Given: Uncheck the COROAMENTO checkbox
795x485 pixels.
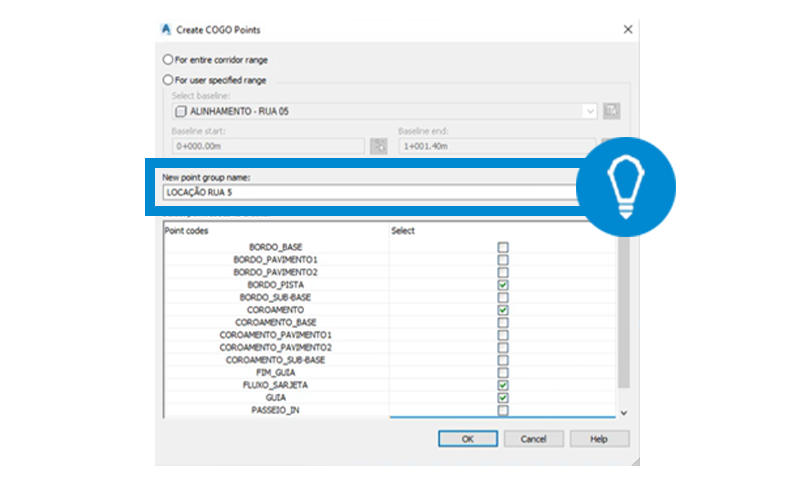Looking at the screenshot, I should pyautogui.click(x=503, y=310).
